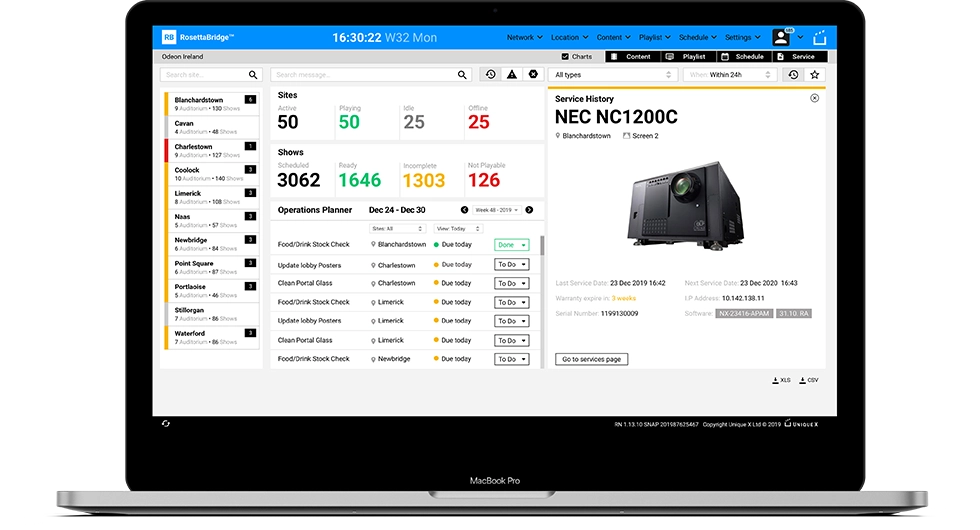
Task: Click the Operations Planner scrollbar
Action: coord(542,245)
